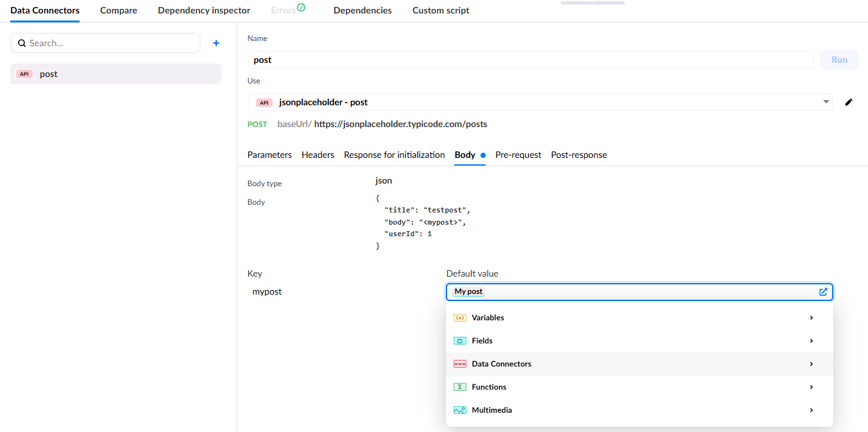
Task: Open the Post-response tab
Action: [x=579, y=155]
